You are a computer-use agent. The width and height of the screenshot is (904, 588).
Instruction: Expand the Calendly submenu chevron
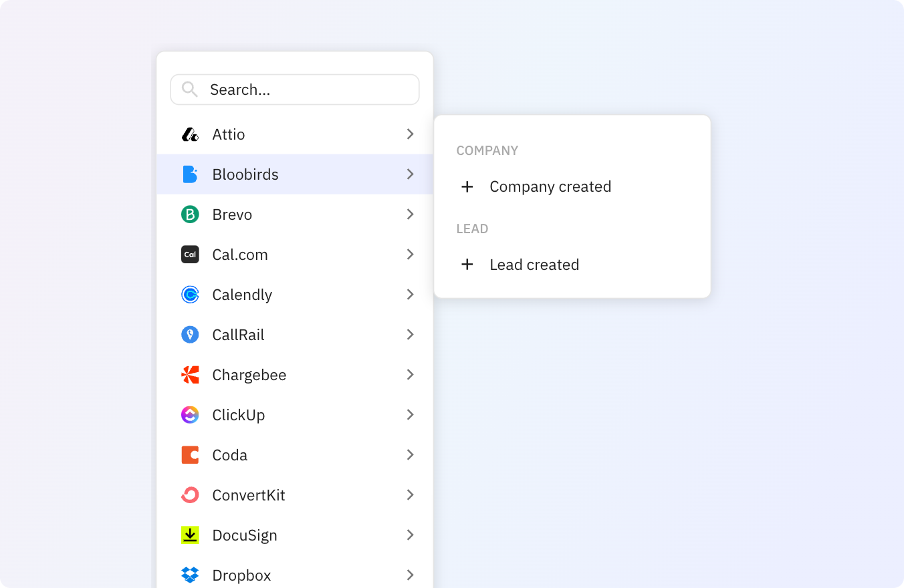pos(411,295)
